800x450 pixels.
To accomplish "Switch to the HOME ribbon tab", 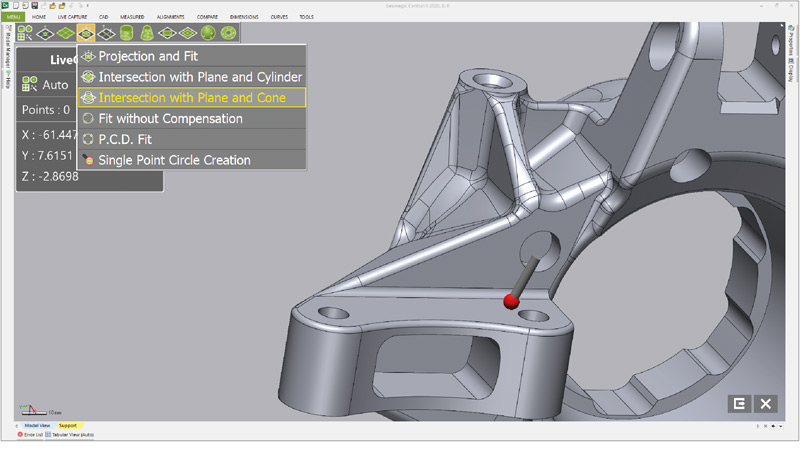I will click(x=39, y=17).
